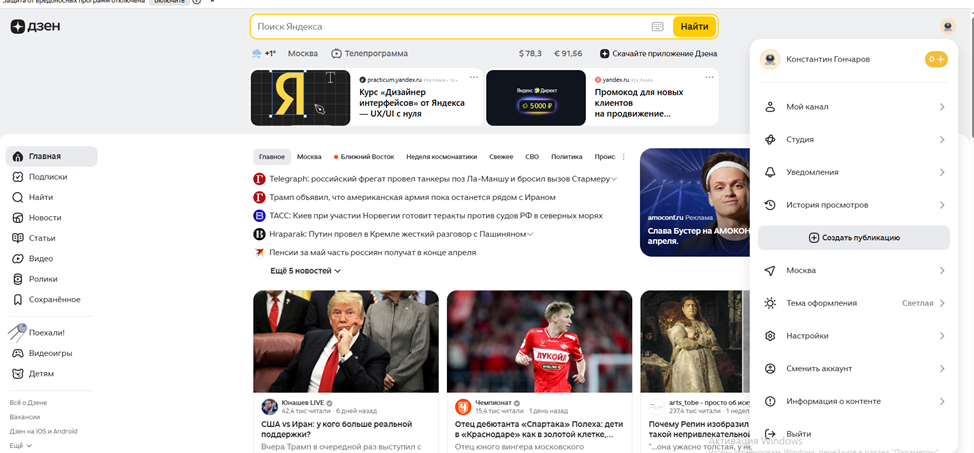
Task: Open the Слава Бустер АМОКОНФ ad banner
Action: 694,202
